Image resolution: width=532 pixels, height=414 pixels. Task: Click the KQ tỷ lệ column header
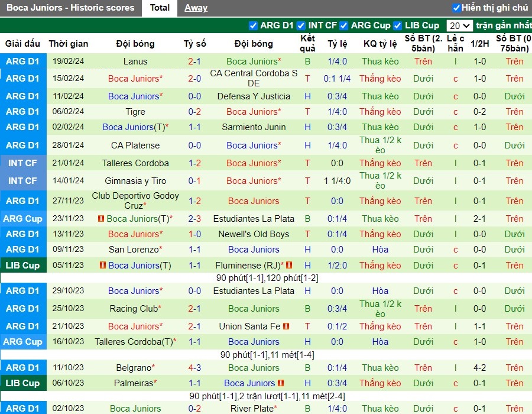click(x=380, y=43)
